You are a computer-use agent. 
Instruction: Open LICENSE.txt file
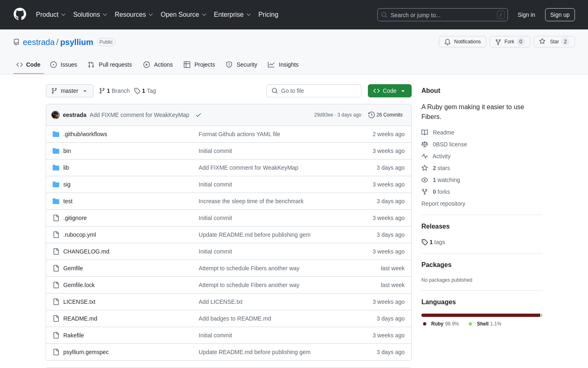click(x=79, y=302)
